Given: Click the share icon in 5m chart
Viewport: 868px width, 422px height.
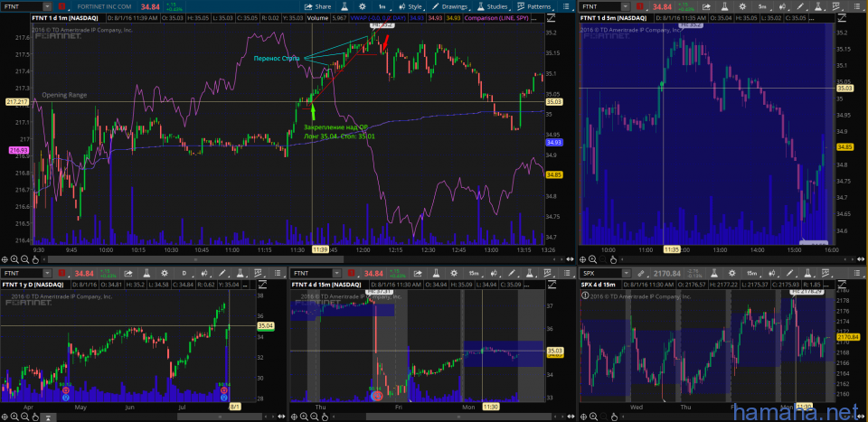Looking at the screenshot, I should [x=706, y=6].
